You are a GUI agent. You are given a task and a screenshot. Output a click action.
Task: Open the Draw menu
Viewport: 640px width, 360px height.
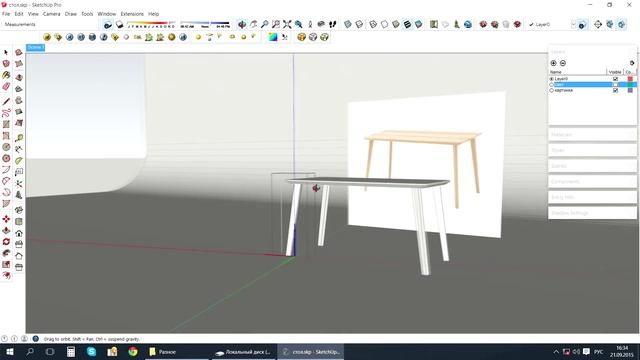(71, 14)
